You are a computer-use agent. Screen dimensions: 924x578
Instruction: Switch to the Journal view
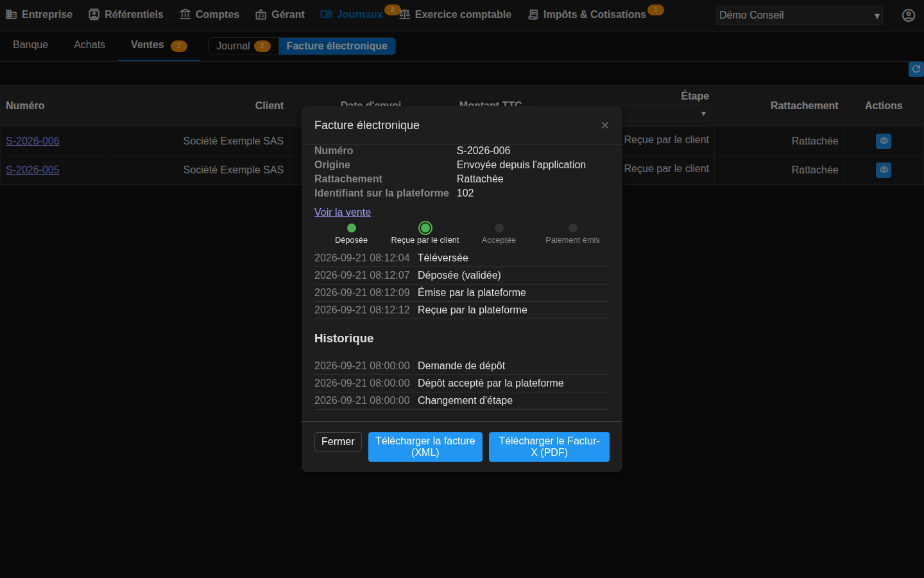243,46
